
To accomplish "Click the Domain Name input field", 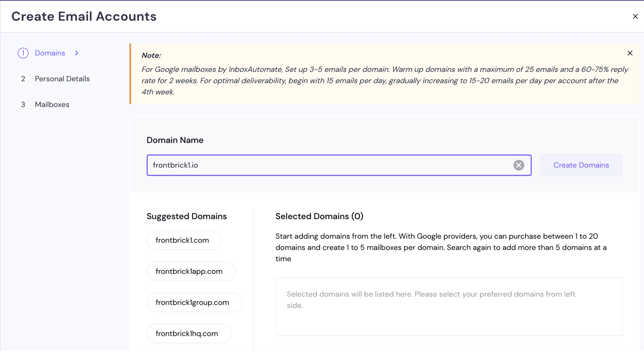I will (x=339, y=165).
